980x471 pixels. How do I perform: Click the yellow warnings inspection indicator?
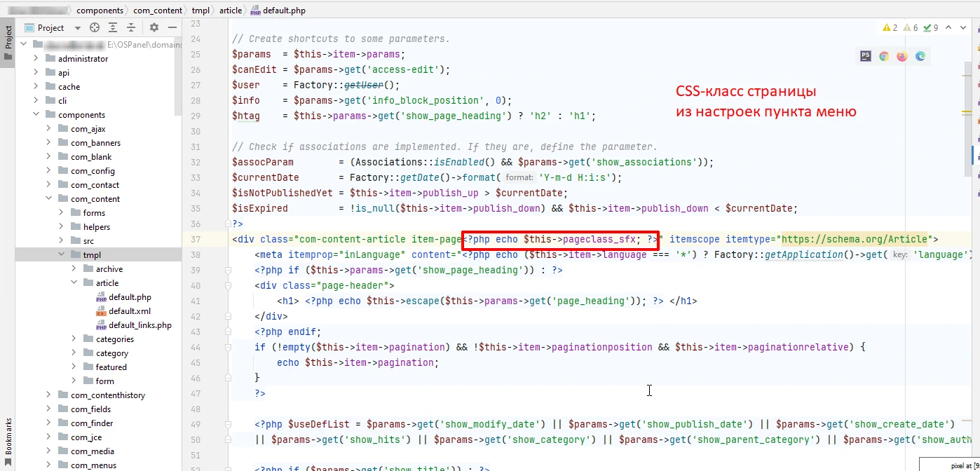(886, 27)
